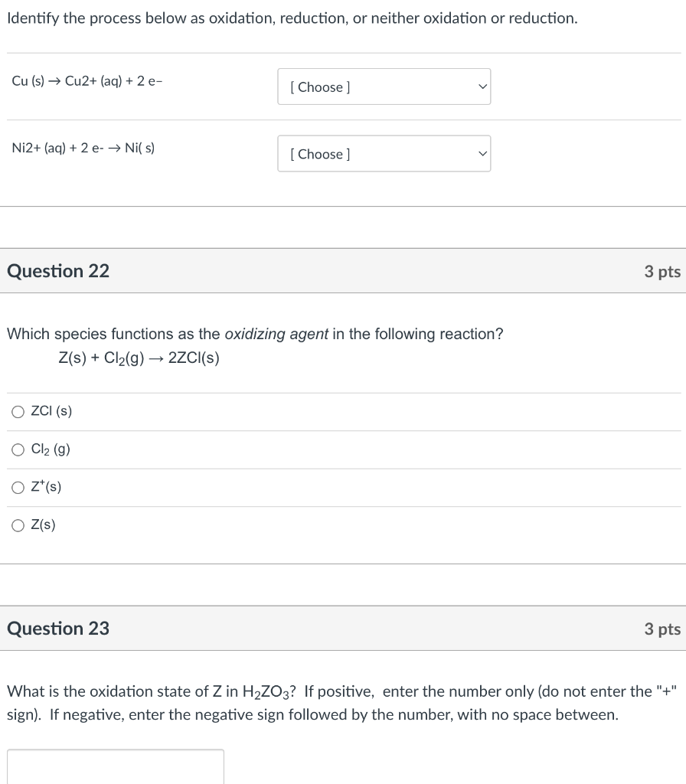Click the Ni2+ reduction equation text
The image size is (686, 784).
tap(83, 148)
